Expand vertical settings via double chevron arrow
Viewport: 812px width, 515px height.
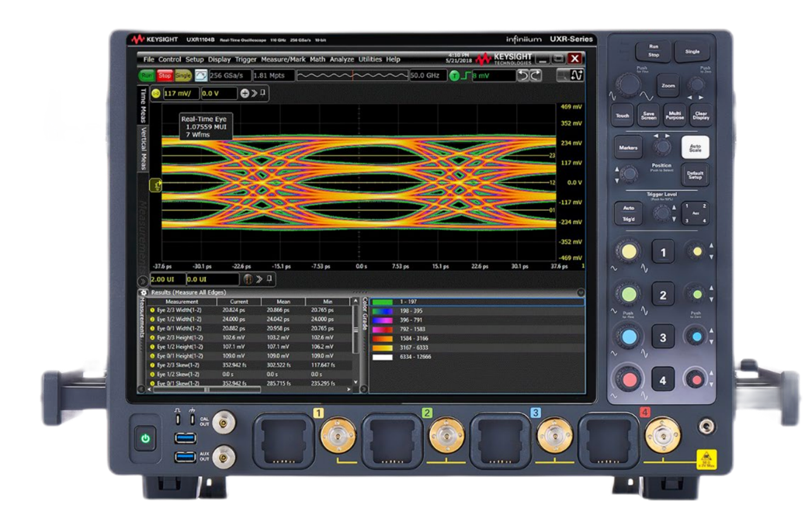[255, 93]
